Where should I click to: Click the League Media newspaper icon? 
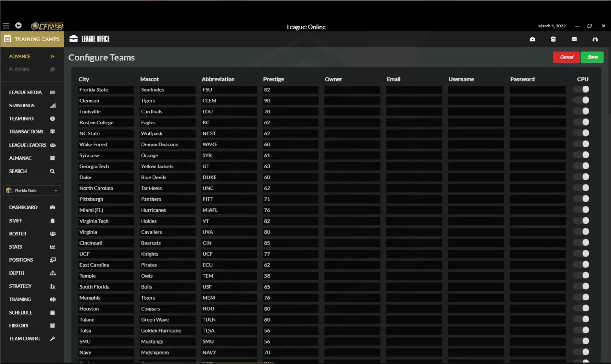pos(53,93)
